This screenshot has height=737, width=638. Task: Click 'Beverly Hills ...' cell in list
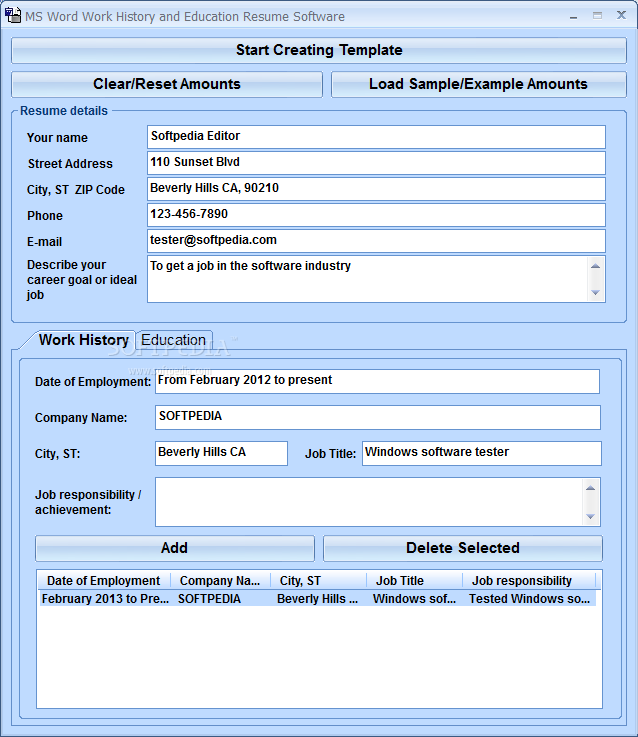coord(317,599)
